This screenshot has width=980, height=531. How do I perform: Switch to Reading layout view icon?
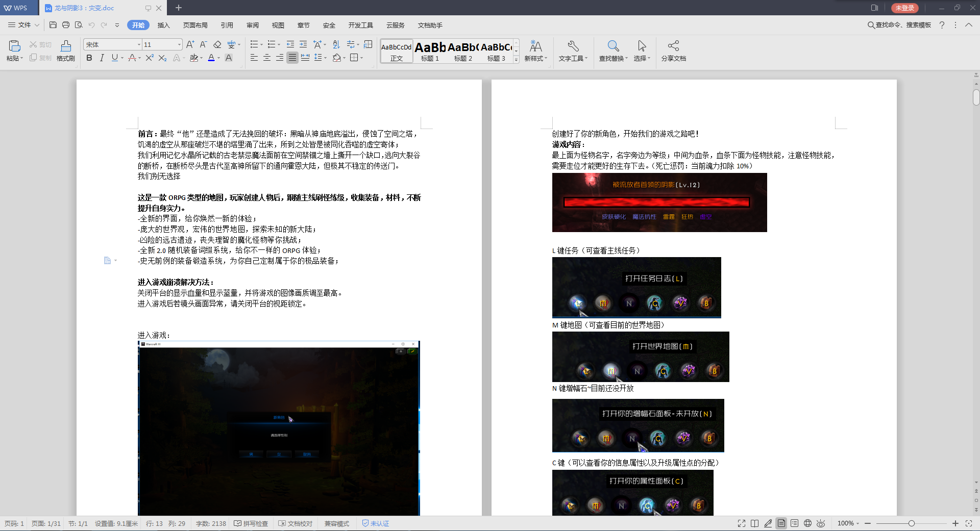click(x=755, y=523)
